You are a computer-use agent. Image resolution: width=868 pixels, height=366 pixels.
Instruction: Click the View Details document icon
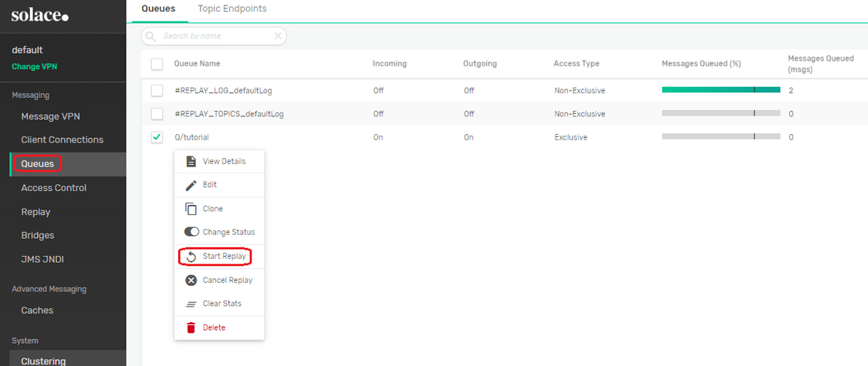coord(191,162)
